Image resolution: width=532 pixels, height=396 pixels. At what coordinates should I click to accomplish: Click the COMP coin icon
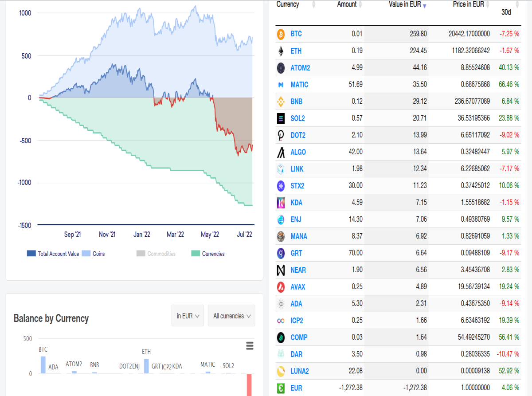tap(281, 337)
